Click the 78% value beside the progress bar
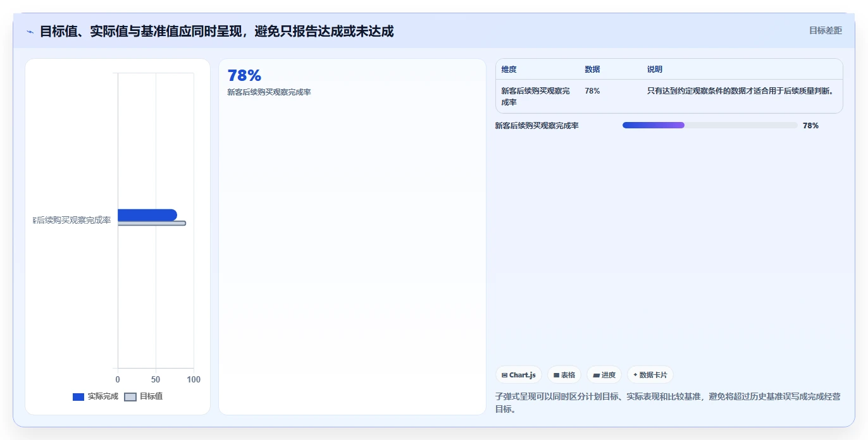This screenshot has width=868, height=440. (810, 126)
